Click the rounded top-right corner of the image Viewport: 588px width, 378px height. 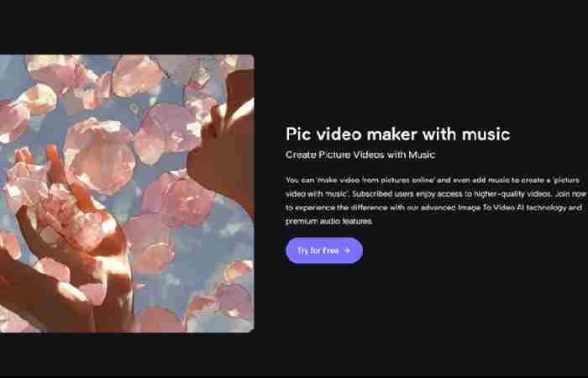point(249,59)
